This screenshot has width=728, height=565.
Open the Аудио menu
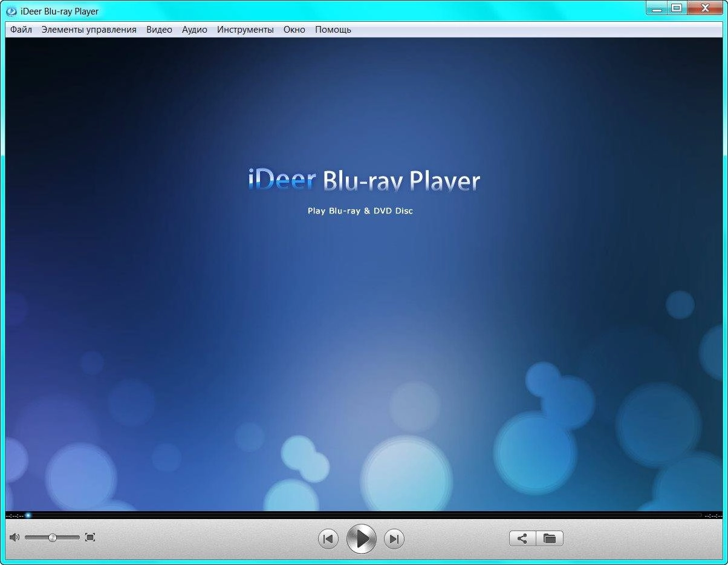click(195, 30)
